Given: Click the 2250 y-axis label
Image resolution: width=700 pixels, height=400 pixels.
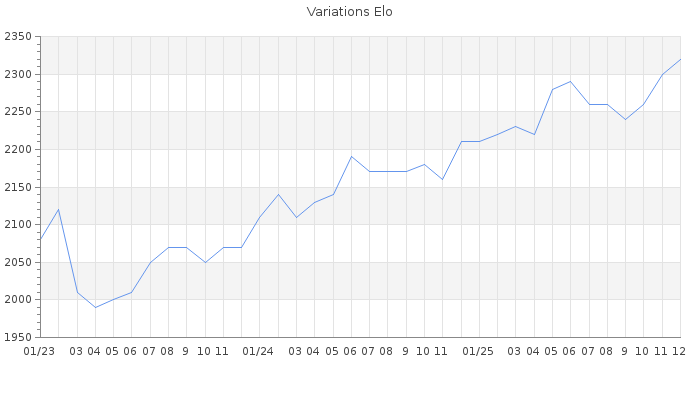Looking at the screenshot, I should (x=18, y=112).
